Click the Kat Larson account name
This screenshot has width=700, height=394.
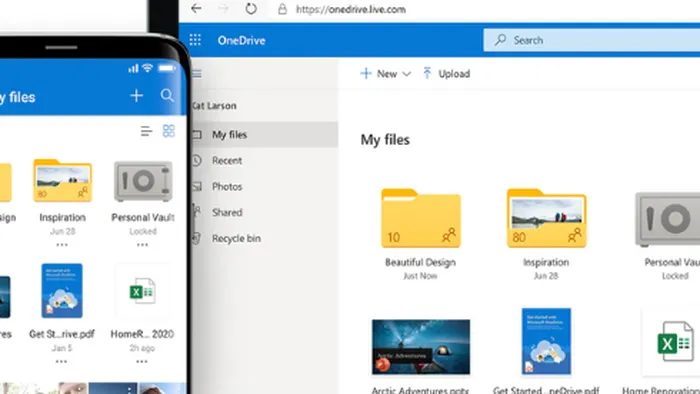215,106
